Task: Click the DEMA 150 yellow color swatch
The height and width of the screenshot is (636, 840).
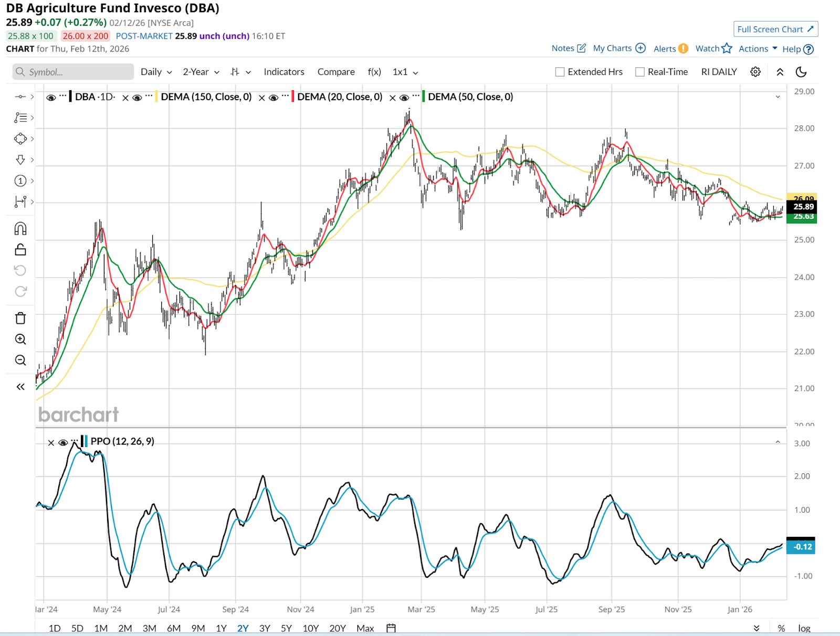Action: point(156,97)
